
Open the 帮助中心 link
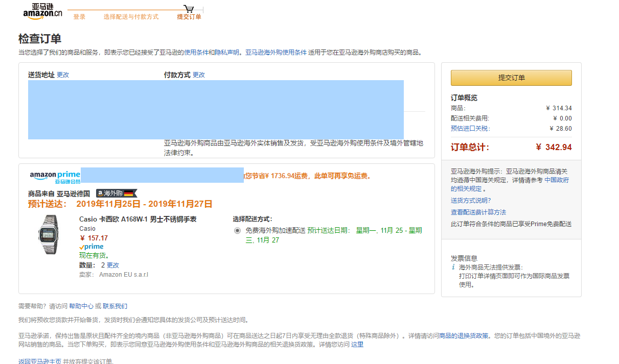coord(81,306)
